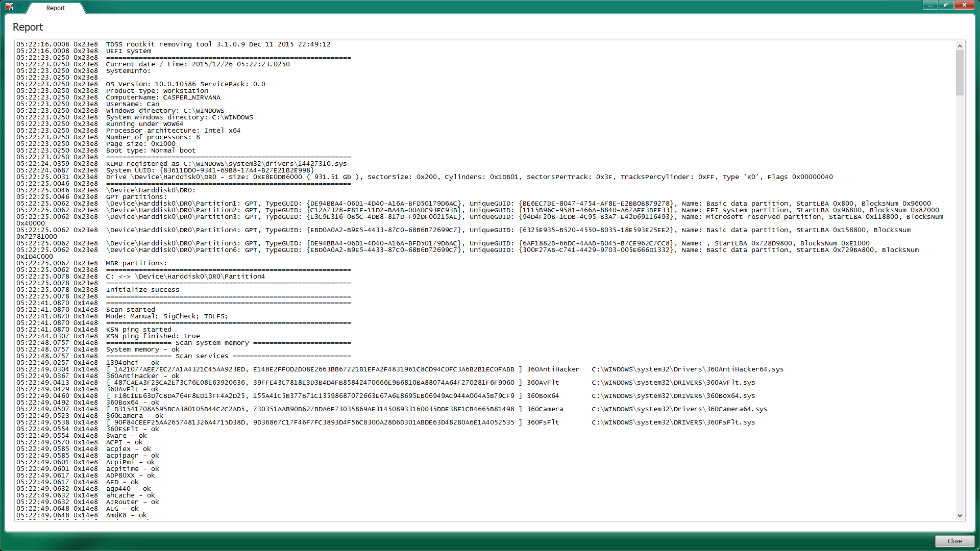Click the 360AntiHacker64.sys driver path
Image resolution: width=980 pixels, height=551 pixels.
(x=687, y=369)
